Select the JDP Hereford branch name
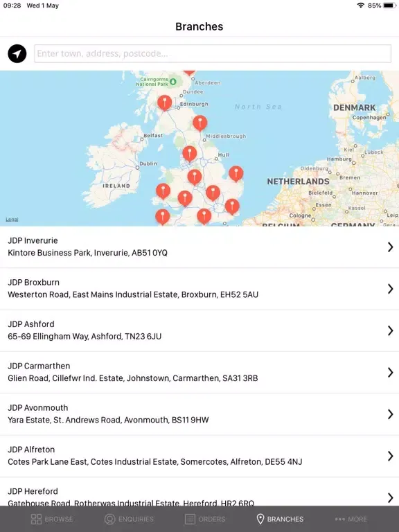The image size is (399, 532). pyautogui.click(x=33, y=491)
